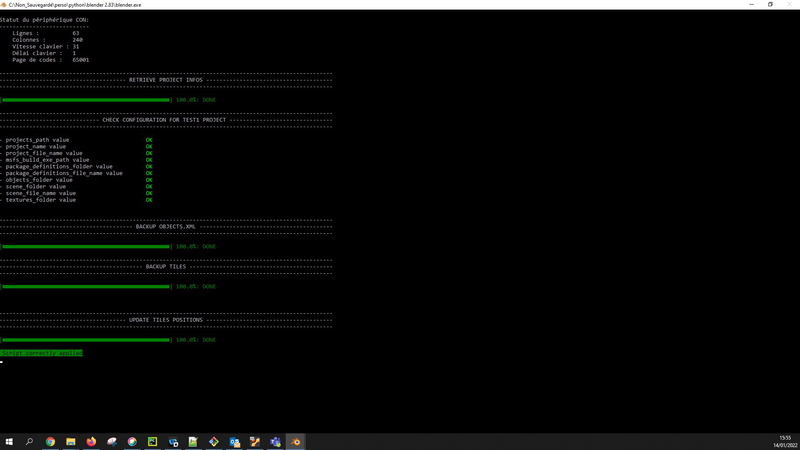
Task: Open Microsoft Teams from the taskbar
Action: point(275,441)
